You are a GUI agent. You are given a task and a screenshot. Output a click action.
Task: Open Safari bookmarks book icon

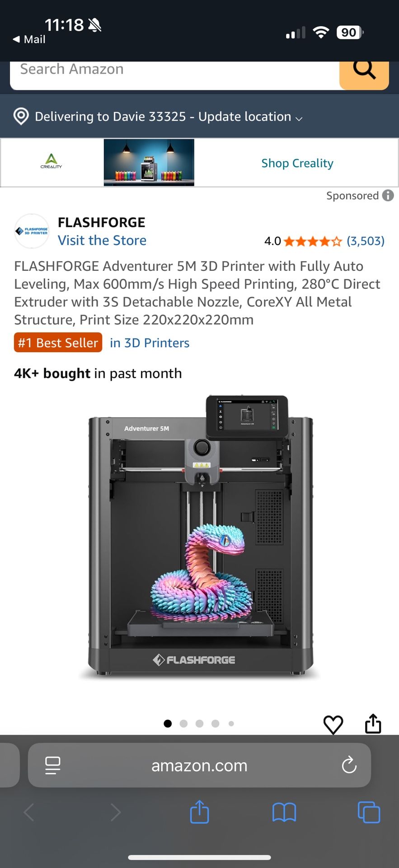(x=284, y=812)
